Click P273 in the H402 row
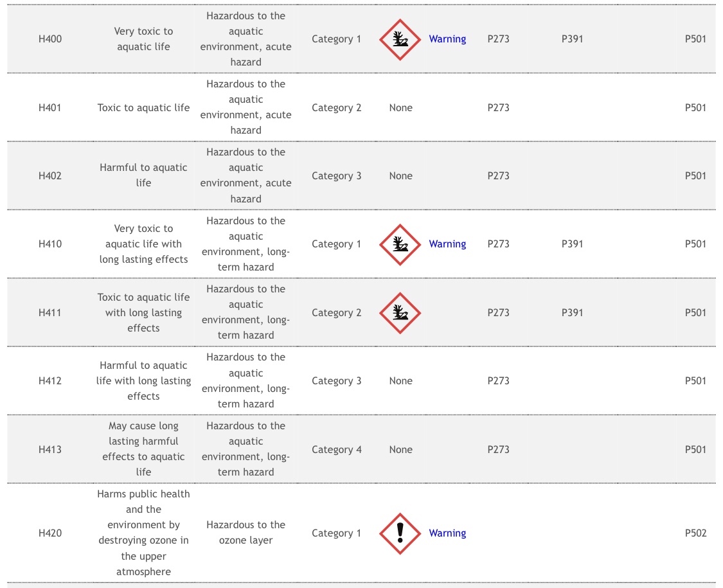 498,176
